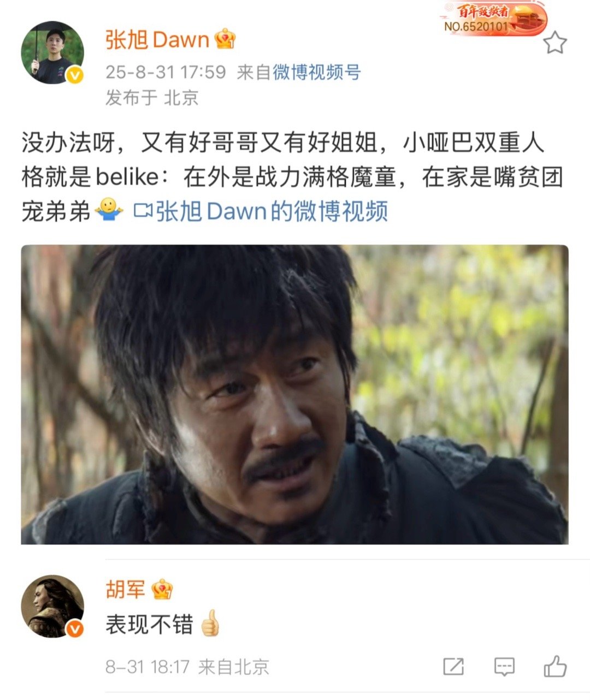Tap the commenter name 胡军
Image resolution: width=590 pixels, height=700 pixels.
(x=126, y=590)
